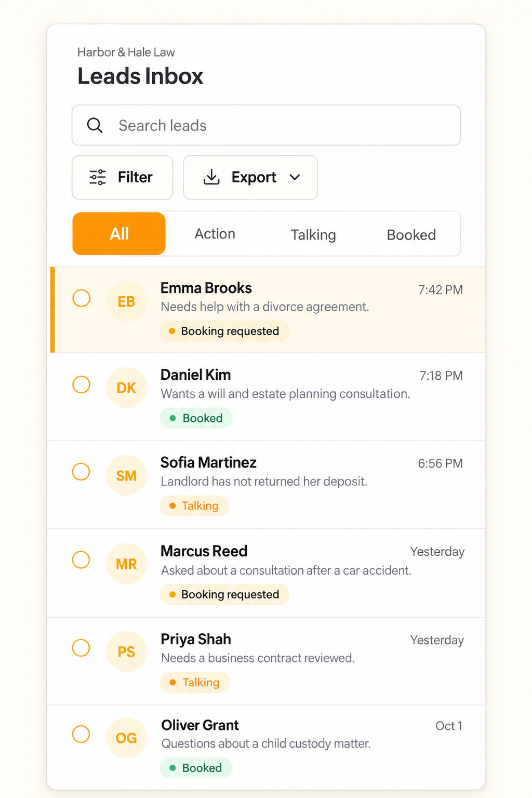Viewport: 532px width, 798px height.
Task: Click the 7:18 PM timestamp
Action: point(441,376)
